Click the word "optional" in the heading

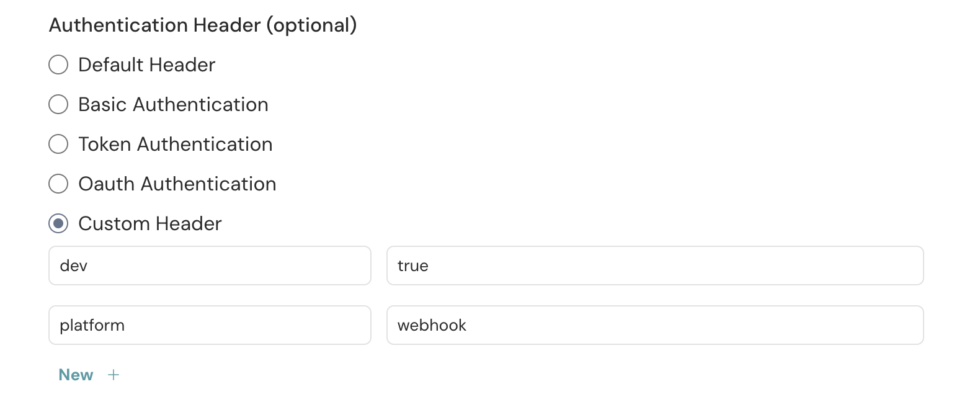click(312, 25)
